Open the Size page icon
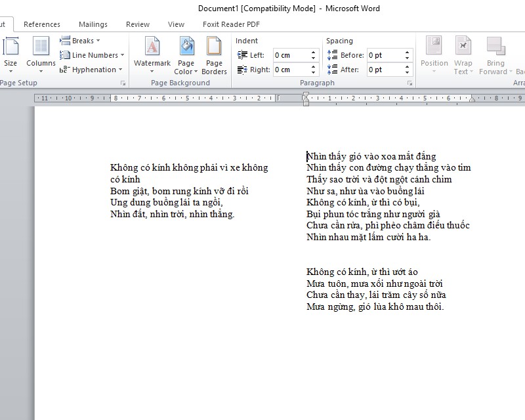The width and height of the screenshot is (525, 420). (10, 46)
